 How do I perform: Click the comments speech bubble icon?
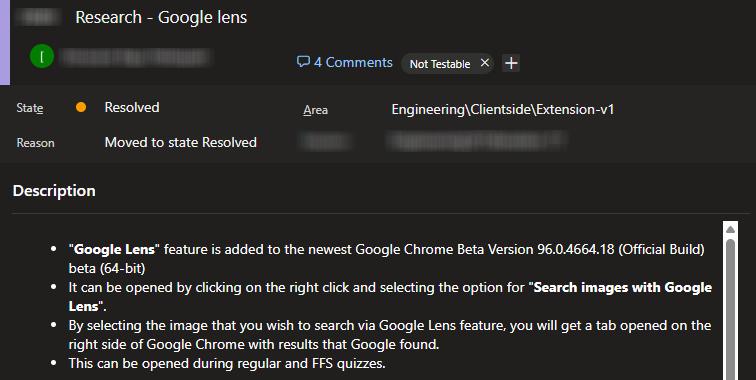303,62
